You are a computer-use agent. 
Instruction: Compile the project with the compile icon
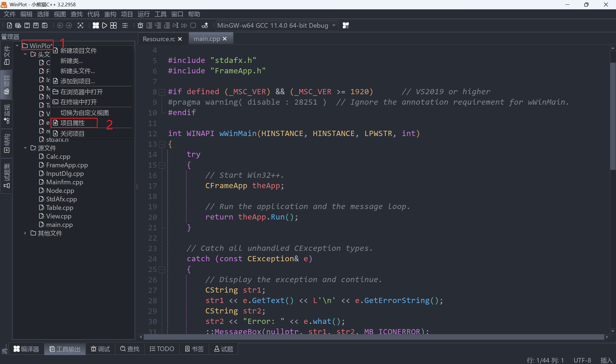pyautogui.click(x=96, y=25)
